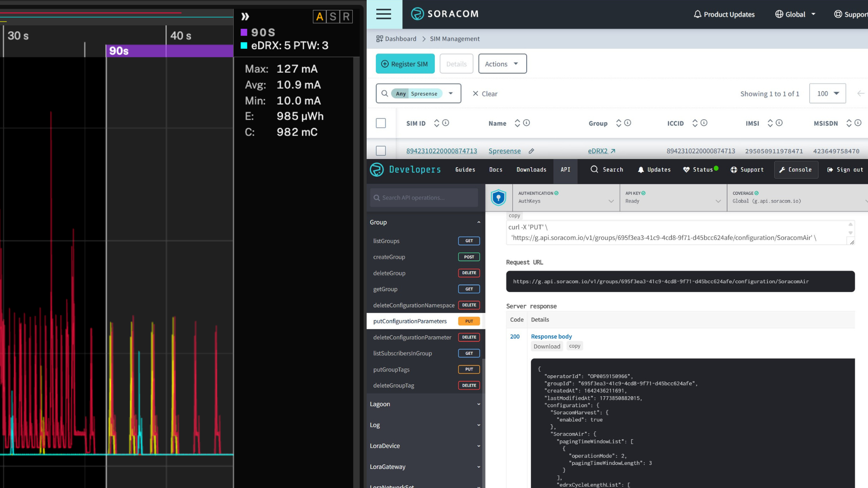Open the 100 rows-per-page dropdown
This screenshot has height=488, width=868.
point(827,94)
